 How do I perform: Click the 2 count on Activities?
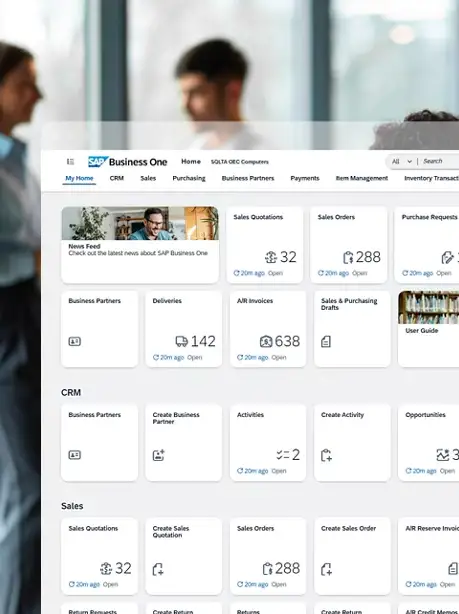pyautogui.click(x=296, y=455)
